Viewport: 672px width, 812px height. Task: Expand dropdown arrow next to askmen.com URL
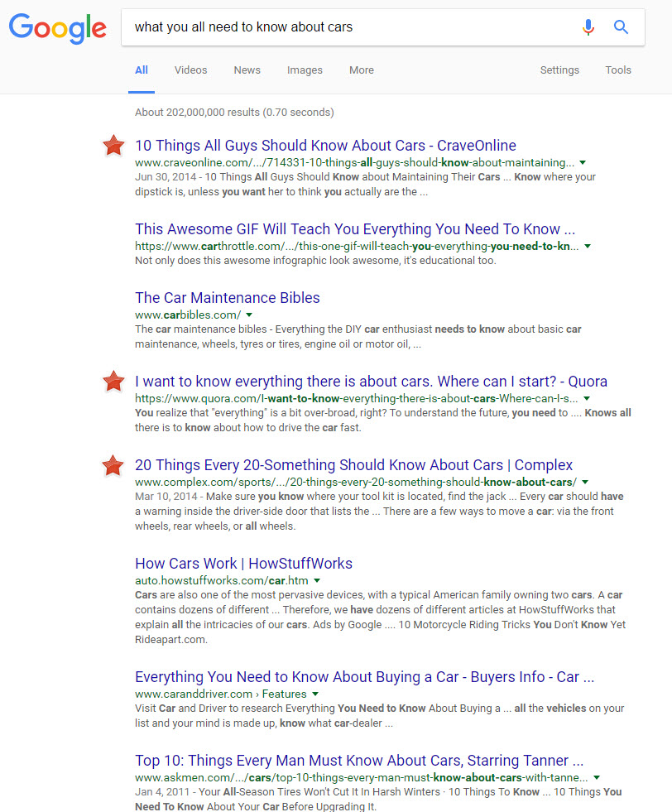(597, 777)
